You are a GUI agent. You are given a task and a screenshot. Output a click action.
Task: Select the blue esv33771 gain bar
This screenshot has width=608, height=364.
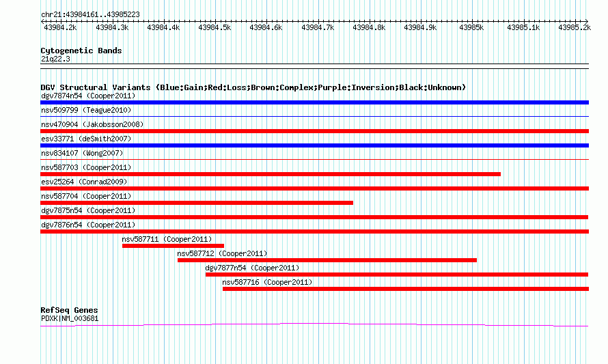click(314, 145)
